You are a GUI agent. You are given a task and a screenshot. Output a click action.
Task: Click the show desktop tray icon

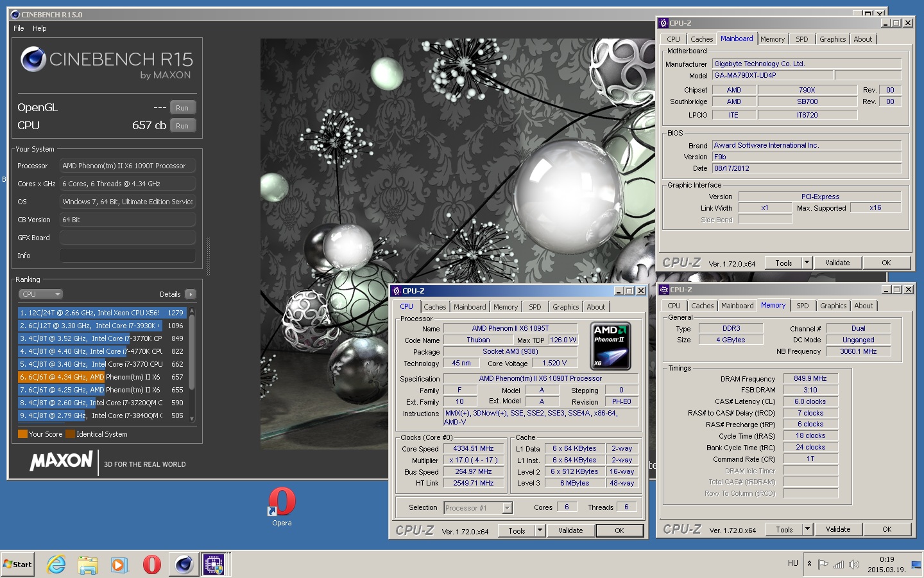click(x=916, y=565)
